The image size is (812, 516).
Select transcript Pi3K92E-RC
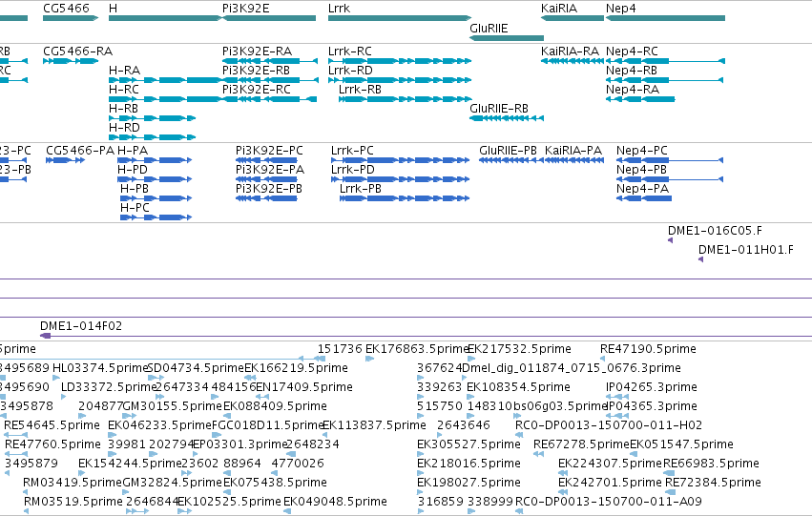pos(270,99)
